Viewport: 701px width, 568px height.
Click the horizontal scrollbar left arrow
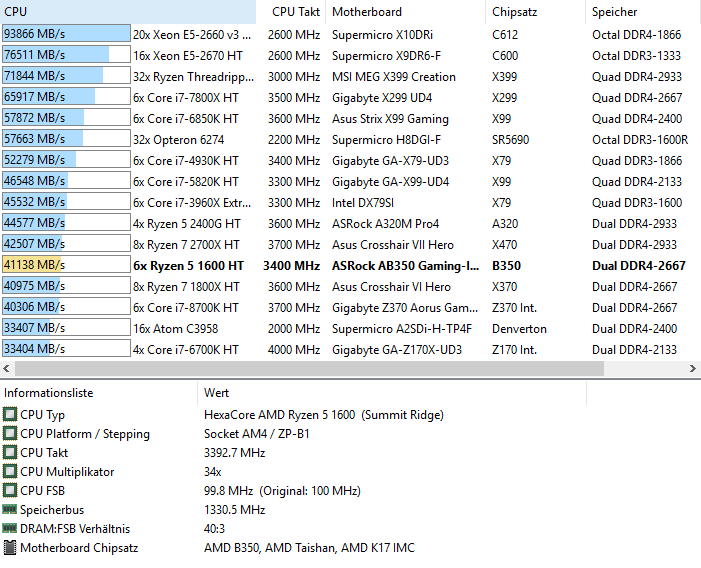[6, 369]
